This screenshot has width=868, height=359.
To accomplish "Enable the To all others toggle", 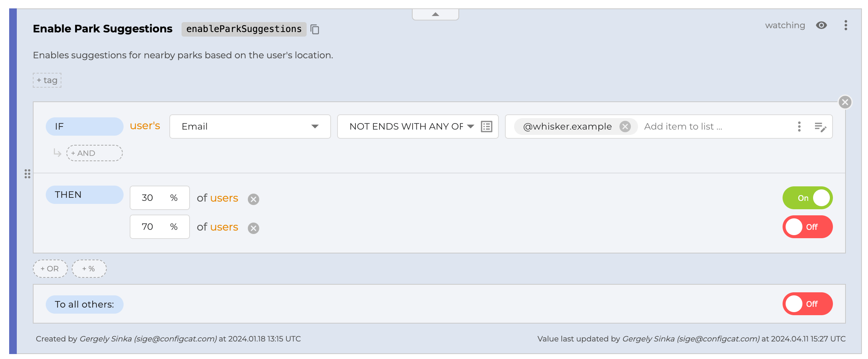I will [x=807, y=304].
